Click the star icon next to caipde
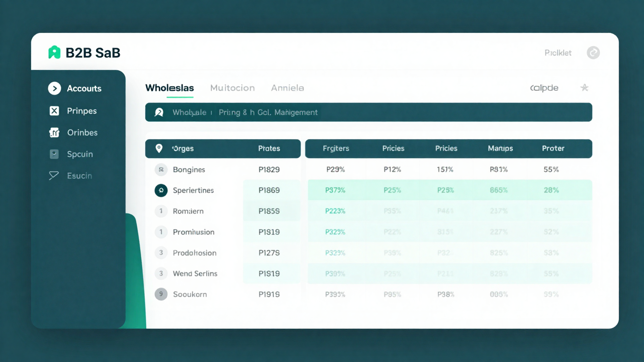Image resolution: width=644 pixels, height=362 pixels. (x=584, y=88)
